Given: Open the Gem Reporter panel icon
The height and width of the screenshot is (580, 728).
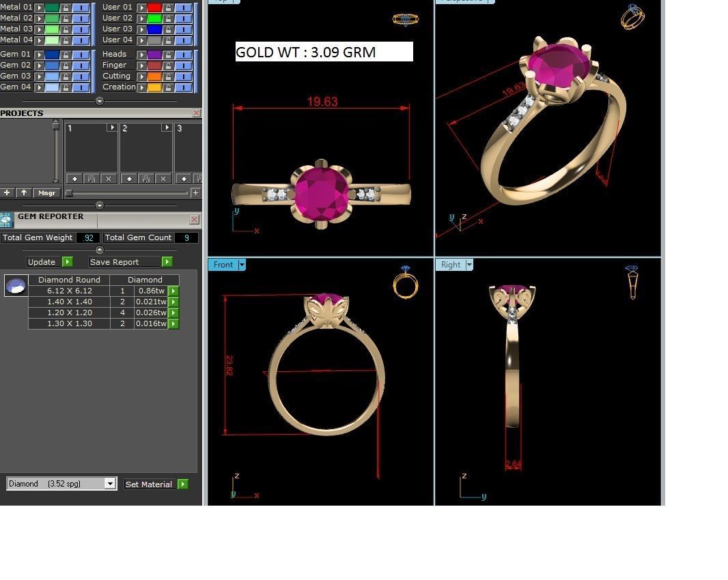Looking at the screenshot, I should pyautogui.click(x=7, y=220).
